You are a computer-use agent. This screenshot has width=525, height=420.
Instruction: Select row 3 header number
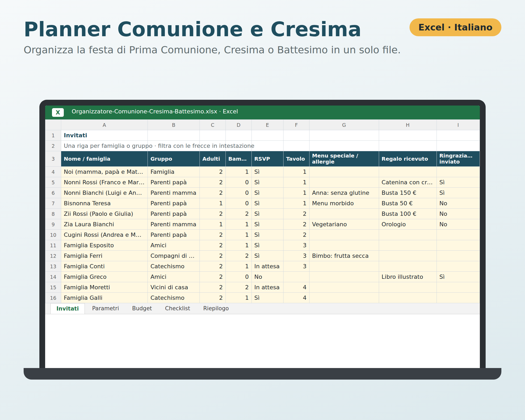click(53, 159)
